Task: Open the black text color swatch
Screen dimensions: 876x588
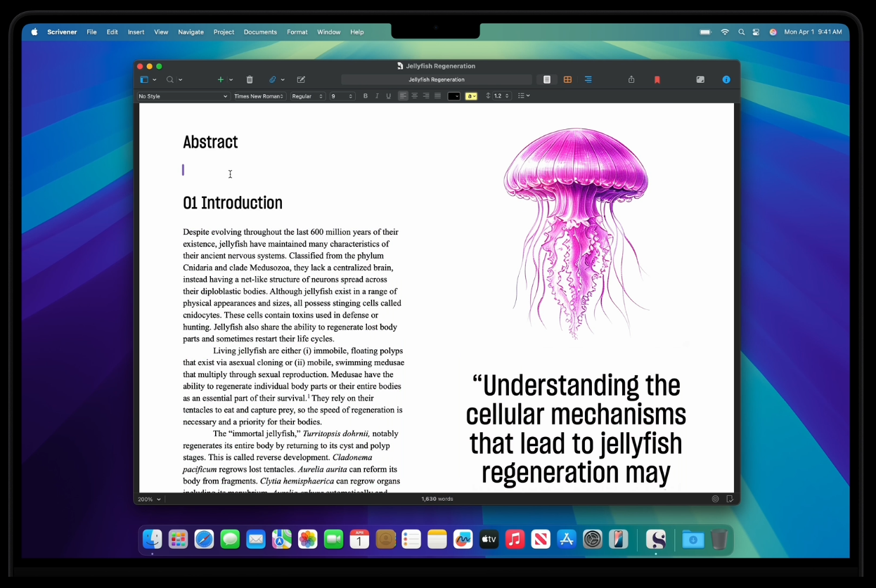Action: click(454, 96)
